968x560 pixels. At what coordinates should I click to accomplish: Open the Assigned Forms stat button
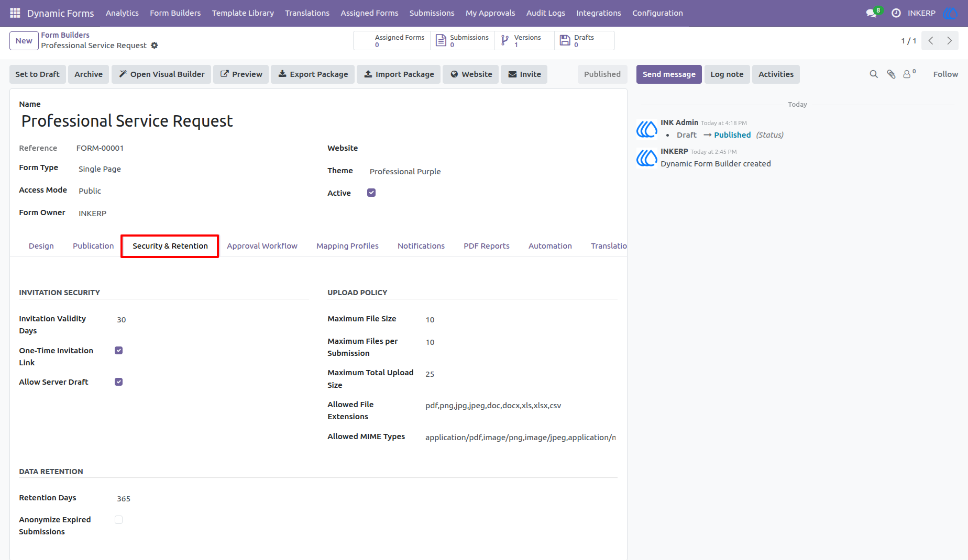pyautogui.click(x=392, y=41)
